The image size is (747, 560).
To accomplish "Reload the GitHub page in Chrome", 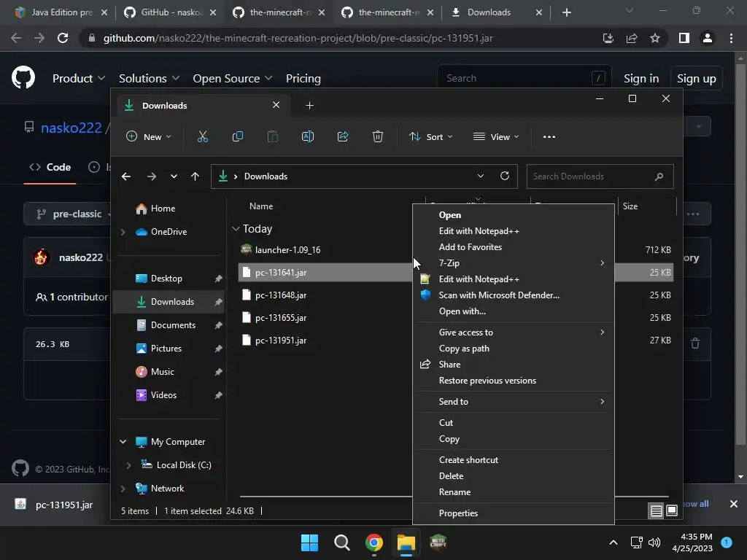I will (x=63, y=38).
